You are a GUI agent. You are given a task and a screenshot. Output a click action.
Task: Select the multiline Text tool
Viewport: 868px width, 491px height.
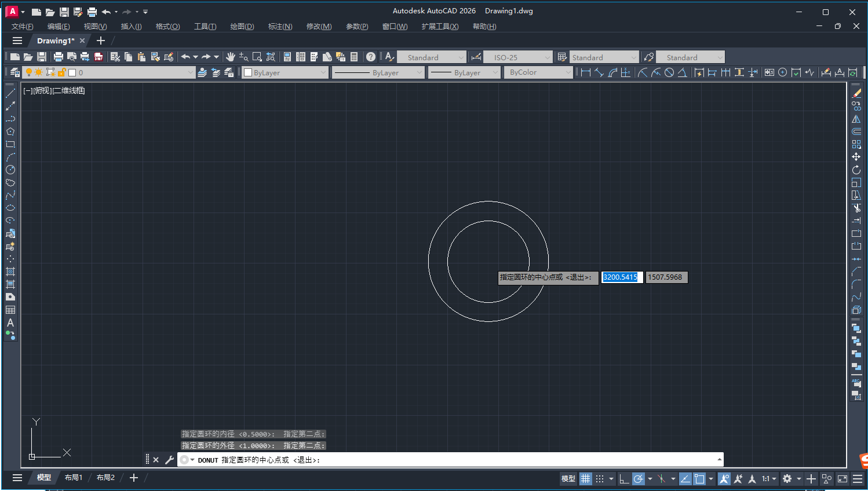point(10,323)
